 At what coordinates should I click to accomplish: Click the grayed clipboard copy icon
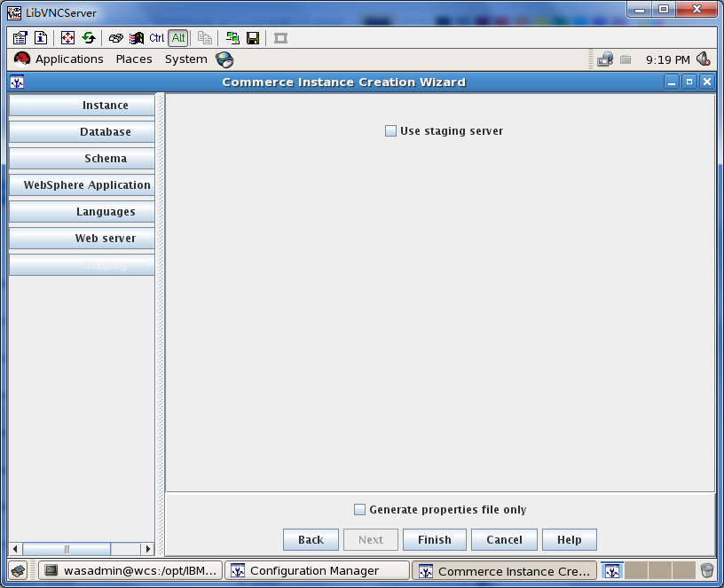(x=205, y=38)
